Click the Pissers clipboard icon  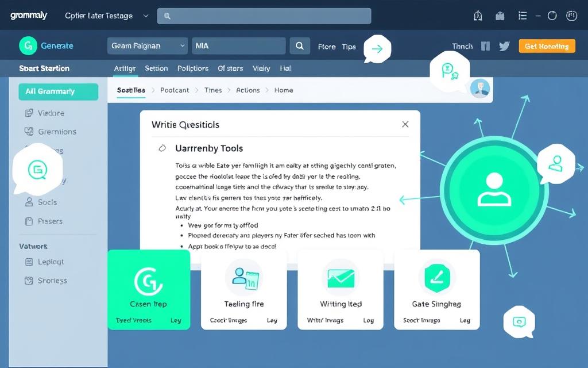(x=29, y=221)
